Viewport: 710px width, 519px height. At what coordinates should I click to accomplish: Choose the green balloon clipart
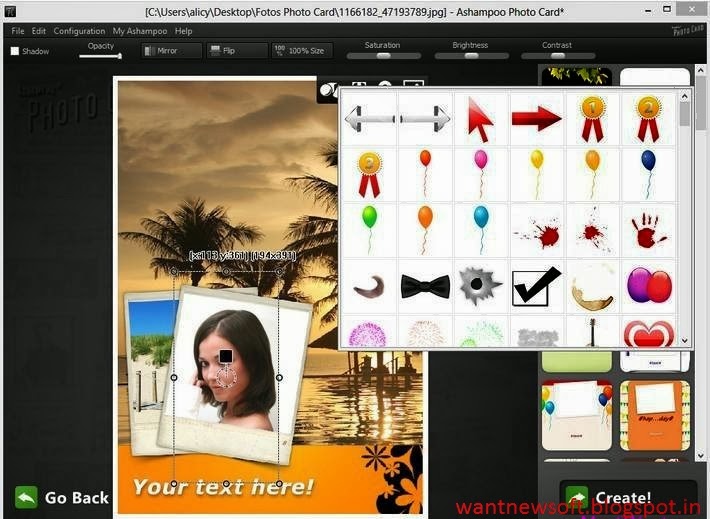pyautogui.click(x=369, y=230)
